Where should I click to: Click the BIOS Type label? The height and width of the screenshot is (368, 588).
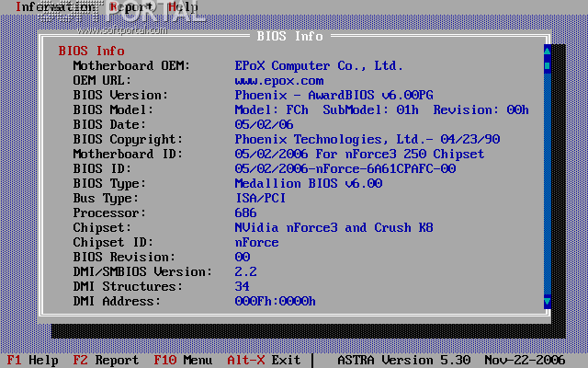point(109,183)
